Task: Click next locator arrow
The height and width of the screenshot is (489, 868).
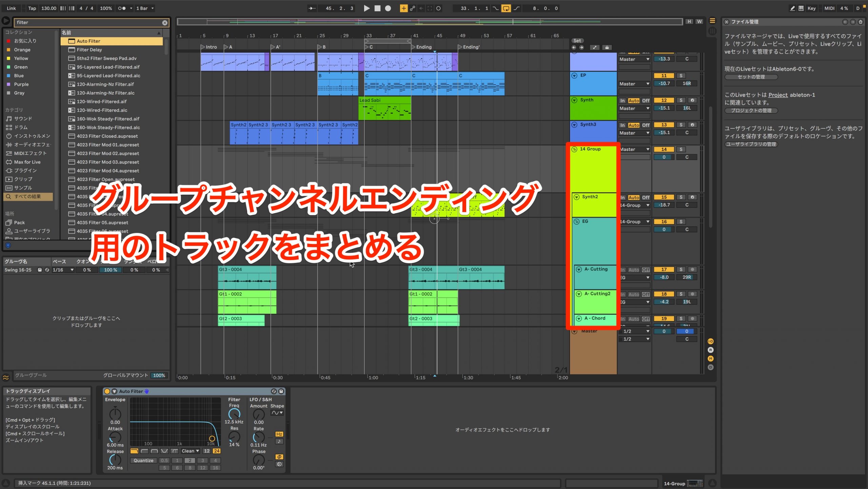Action: pos(581,48)
